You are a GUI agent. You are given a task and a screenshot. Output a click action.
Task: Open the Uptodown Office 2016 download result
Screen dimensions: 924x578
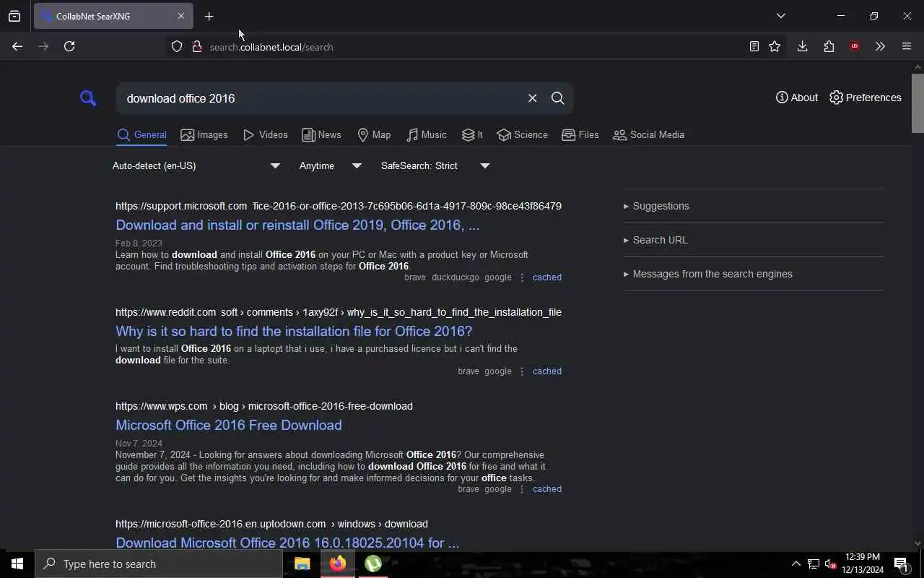point(287,543)
